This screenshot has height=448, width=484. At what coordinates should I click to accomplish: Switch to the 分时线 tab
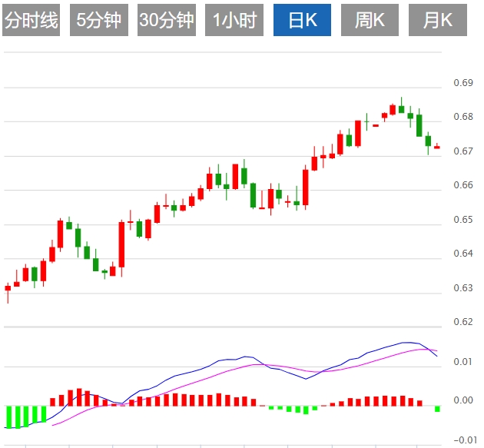31,21
